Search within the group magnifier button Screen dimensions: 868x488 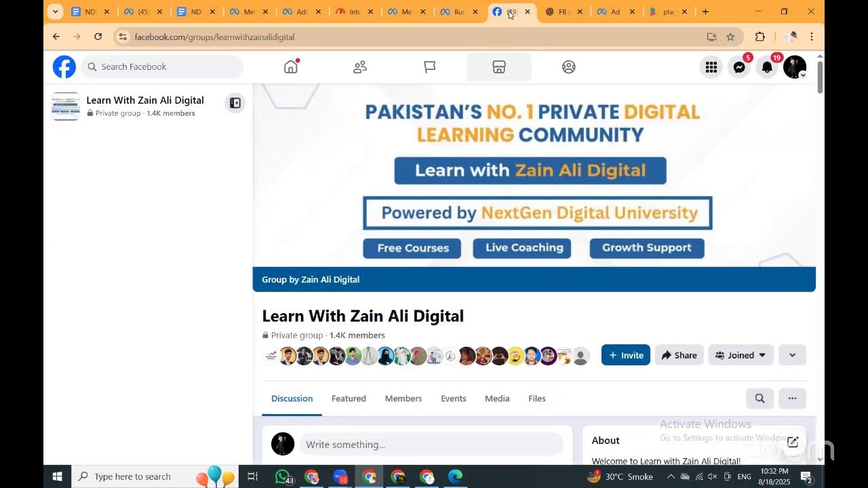point(759,399)
